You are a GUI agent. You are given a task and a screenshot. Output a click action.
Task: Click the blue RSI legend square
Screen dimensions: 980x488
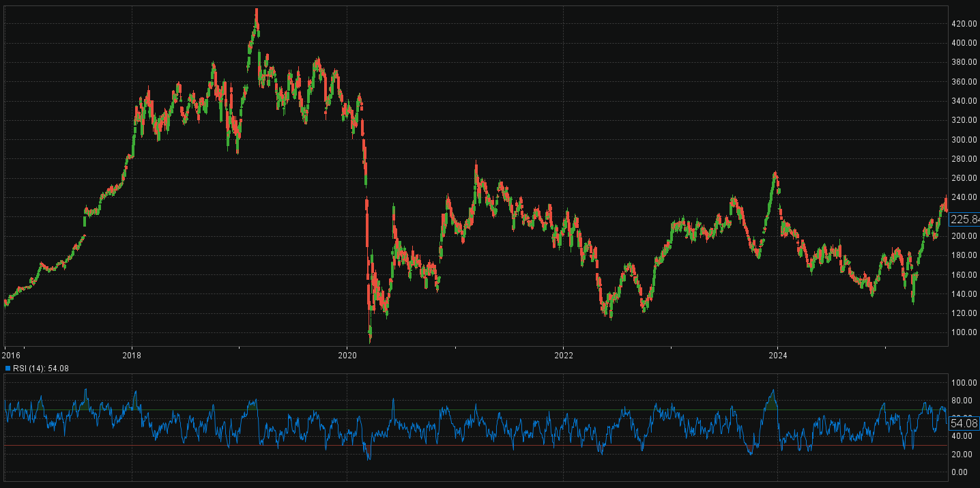point(8,369)
